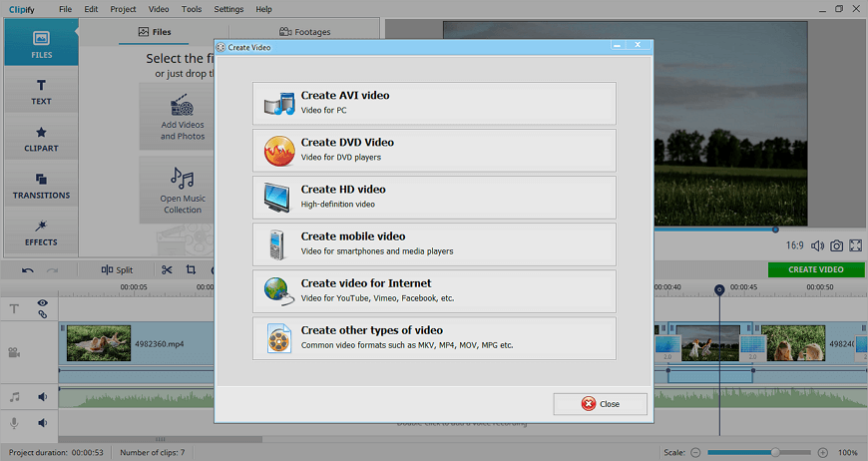Click the voice track microphone icon
The image size is (868, 461).
tap(14, 423)
